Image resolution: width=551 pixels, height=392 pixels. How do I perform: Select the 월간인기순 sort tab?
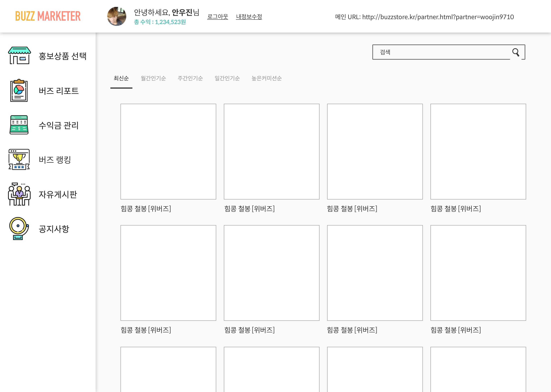coord(153,78)
